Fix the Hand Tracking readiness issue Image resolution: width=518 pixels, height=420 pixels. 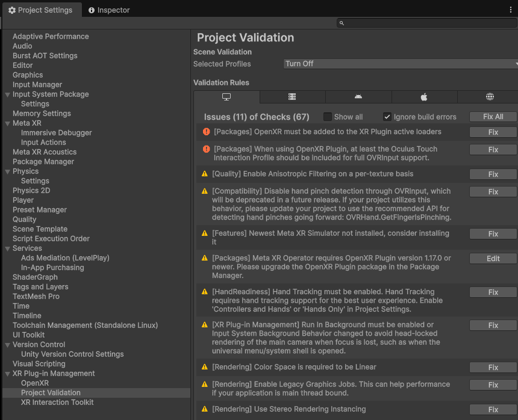(x=493, y=292)
